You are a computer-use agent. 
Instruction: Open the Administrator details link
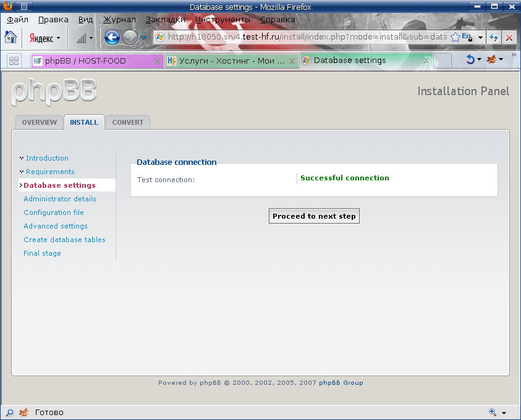[60, 199]
